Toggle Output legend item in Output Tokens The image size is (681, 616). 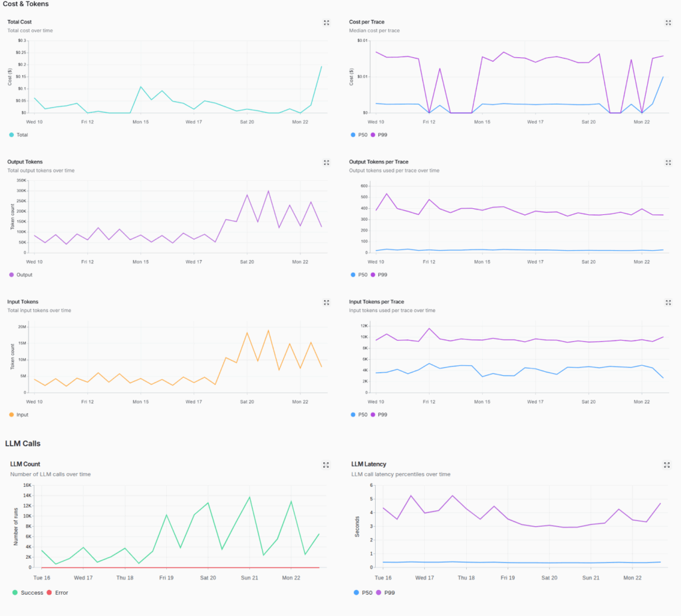pos(24,275)
